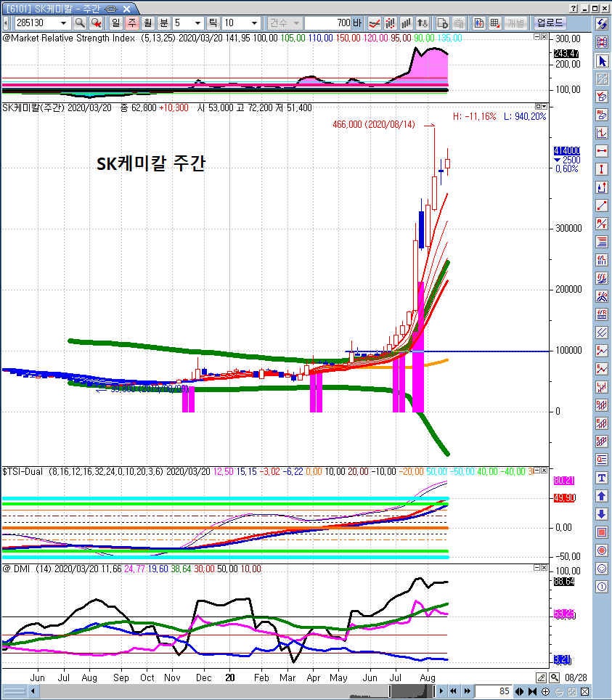The height and width of the screenshot is (700, 612).
Task: Click the stock search magnifier icon
Action: tap(79, 23)
